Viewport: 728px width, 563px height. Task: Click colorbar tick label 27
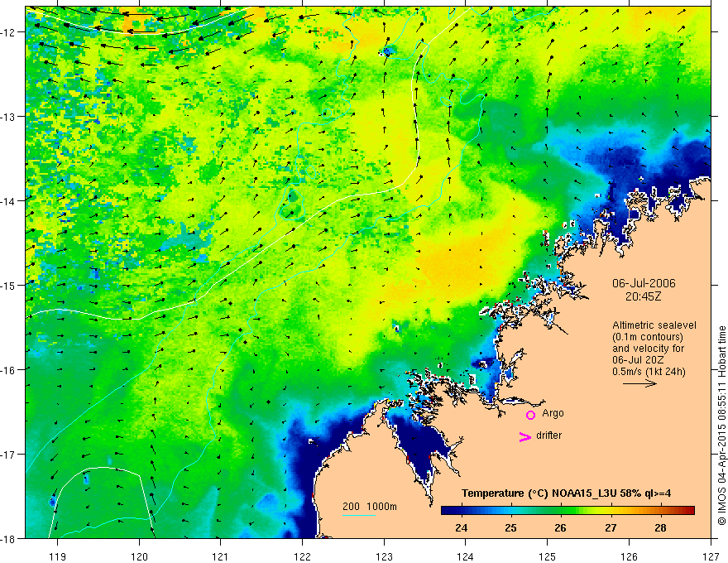pos(611,527)
